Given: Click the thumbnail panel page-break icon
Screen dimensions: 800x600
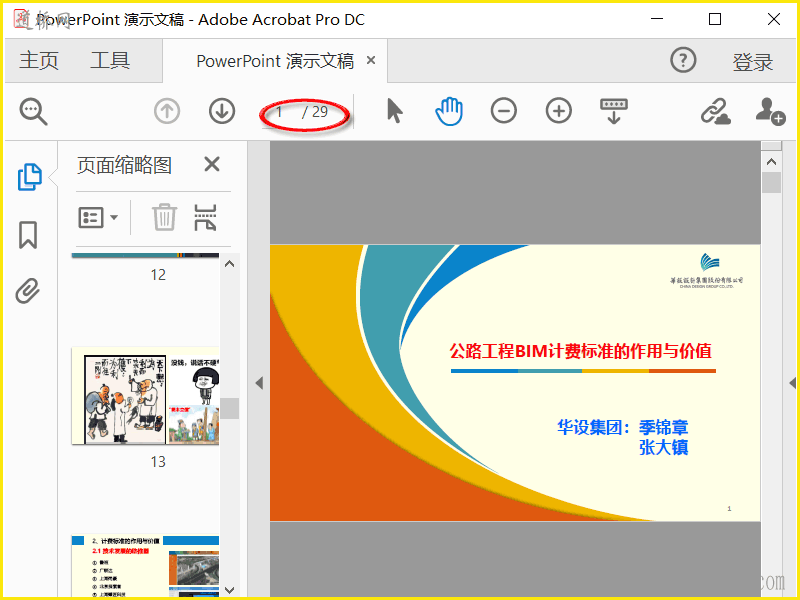Looking at the screenshot, I should pos(206,217).
